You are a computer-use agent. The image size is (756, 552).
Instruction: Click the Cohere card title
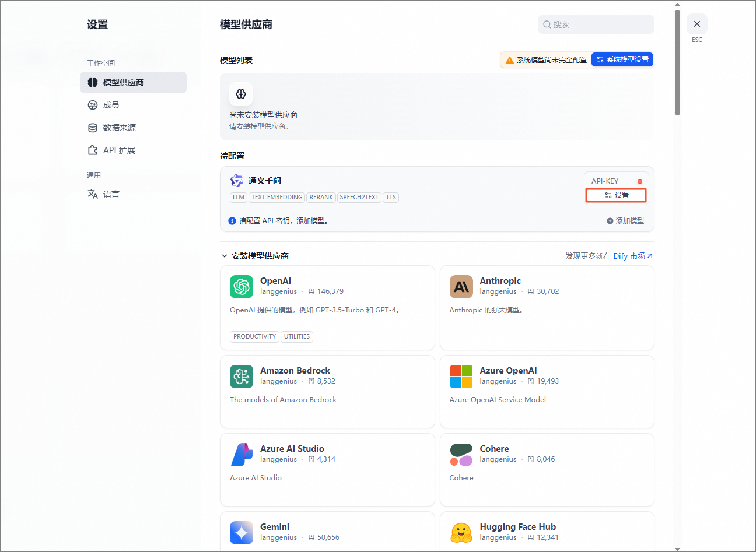tap(494, 449)
